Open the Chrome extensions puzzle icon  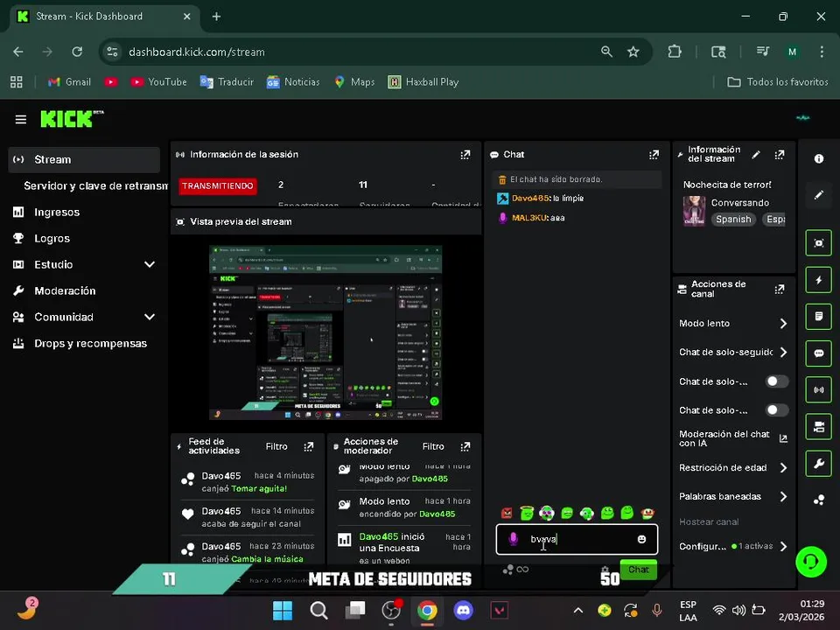pyautogui.click(x=675, y=52)
